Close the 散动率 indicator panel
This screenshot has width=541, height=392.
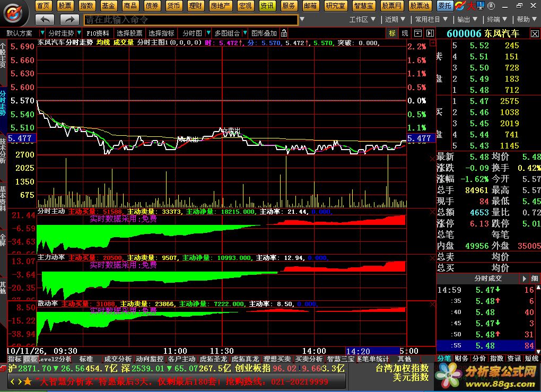tap(432, 304)
